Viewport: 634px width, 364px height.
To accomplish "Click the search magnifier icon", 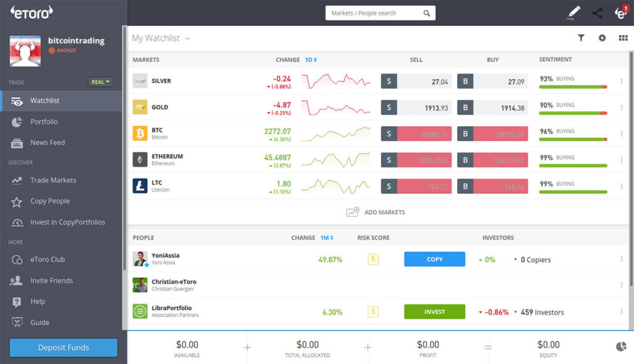I will 427,13.
